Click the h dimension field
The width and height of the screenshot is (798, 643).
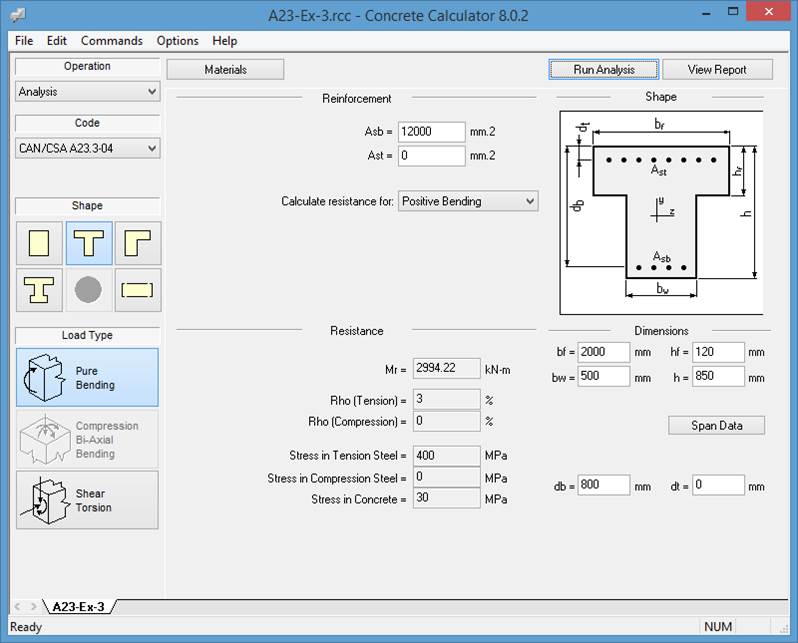pos(719,376)
